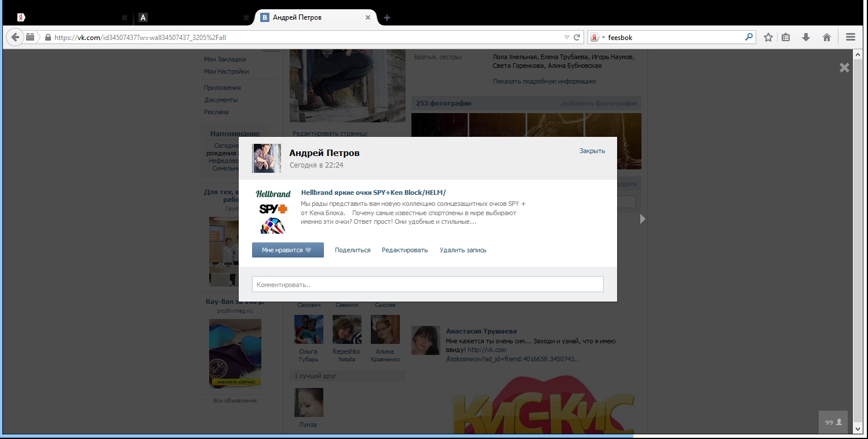The width and height of the screenshot is (868, 439).
Task: Click the Мне нравится like button
Action: point(288,250)
